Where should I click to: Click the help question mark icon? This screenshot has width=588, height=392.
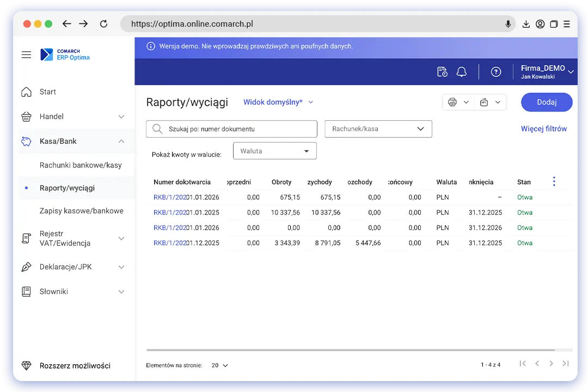coord(495,72)
